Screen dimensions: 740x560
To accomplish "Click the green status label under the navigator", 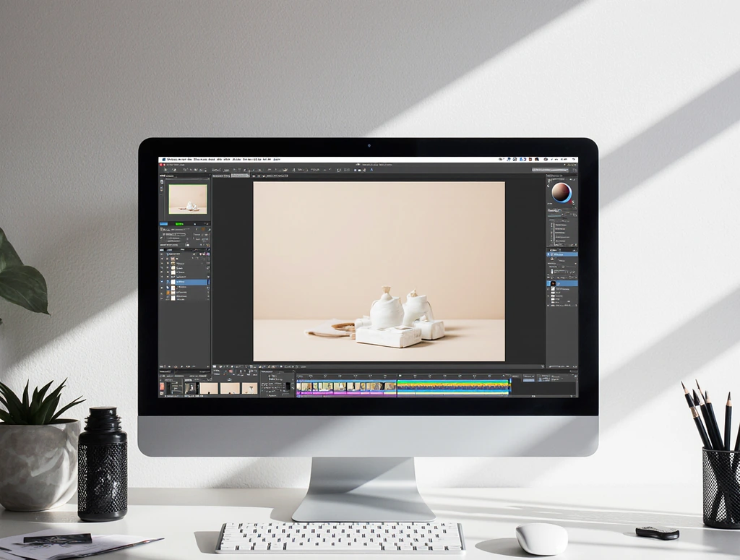I will tap(179, 224).
